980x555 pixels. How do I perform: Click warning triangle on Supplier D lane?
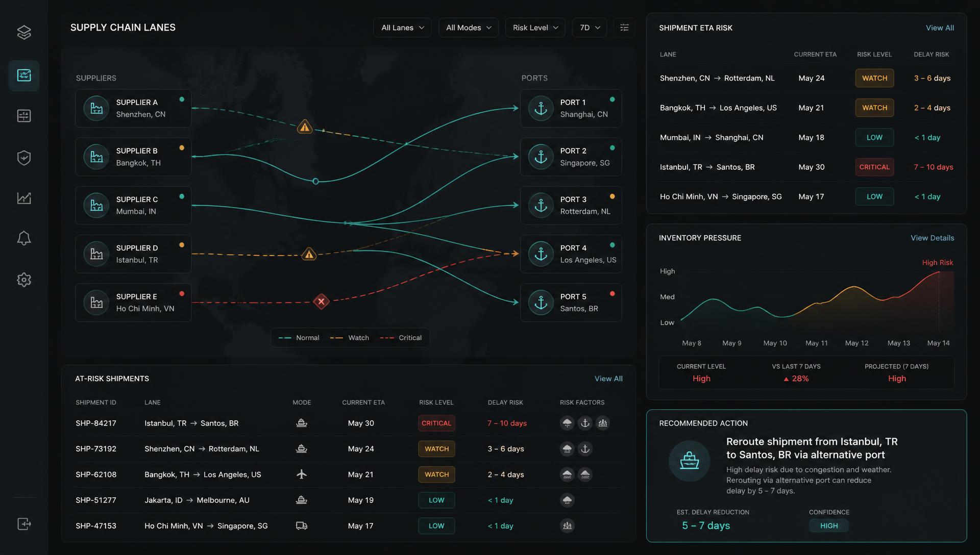click(309, 254)
